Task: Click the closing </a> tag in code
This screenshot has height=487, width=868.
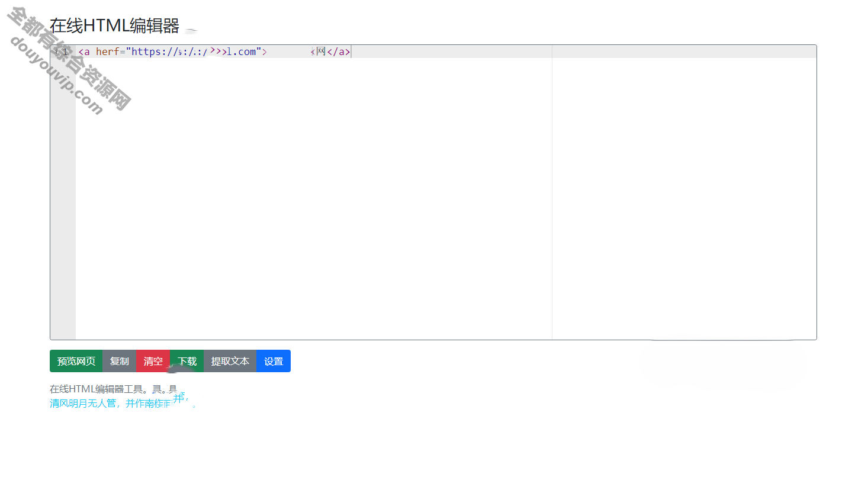Action: click(339, 51)
